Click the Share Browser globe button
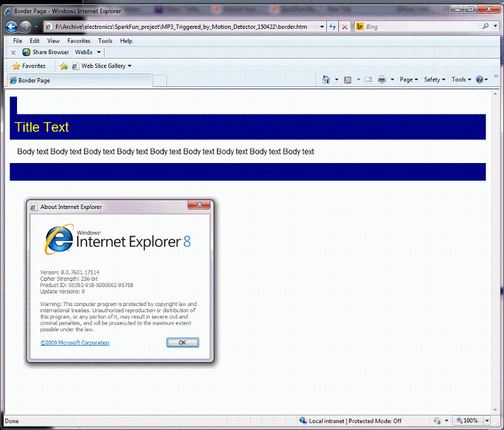 (45, 52)
